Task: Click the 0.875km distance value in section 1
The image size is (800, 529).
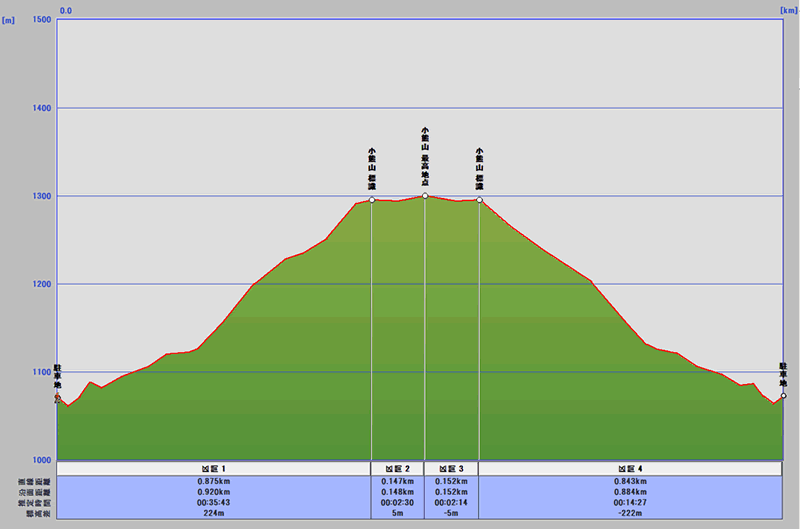Action: tap(214, 481)
